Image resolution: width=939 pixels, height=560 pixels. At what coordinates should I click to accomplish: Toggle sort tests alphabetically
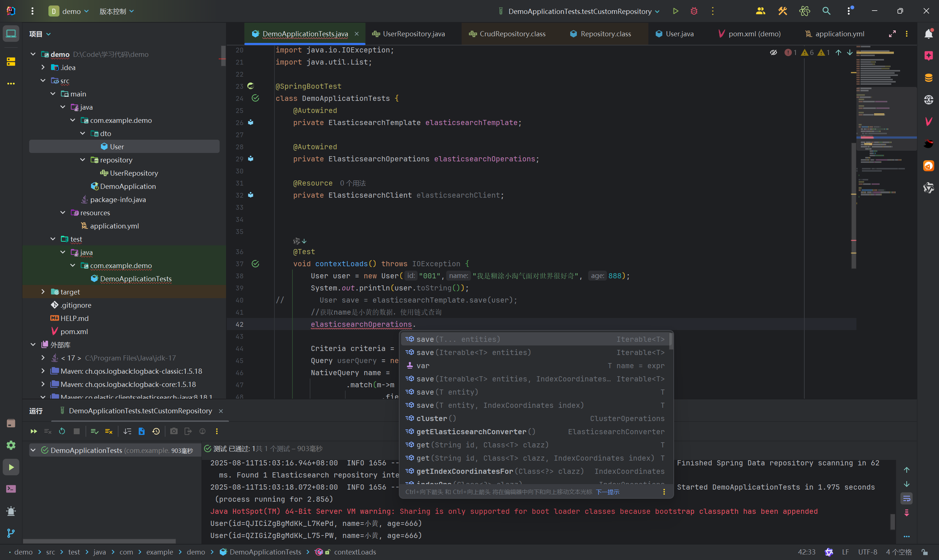tap(127, 431)
